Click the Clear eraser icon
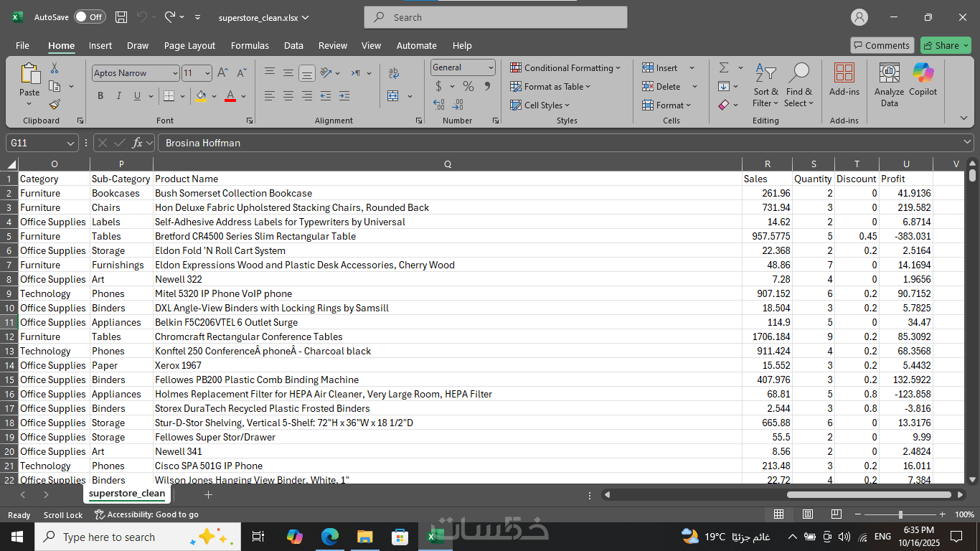 (723, 105)
